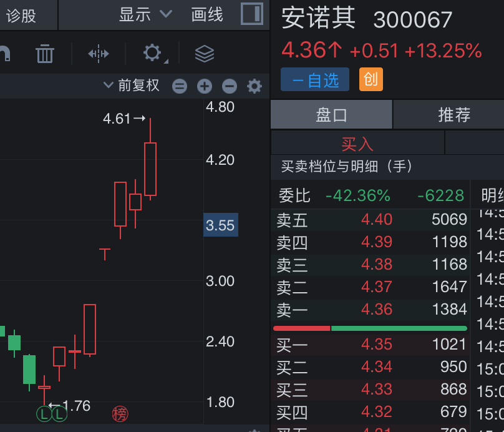This screenshot has width=504, height=432.
Task: Click the magnet snap tool icon
Action: point(5,54)
